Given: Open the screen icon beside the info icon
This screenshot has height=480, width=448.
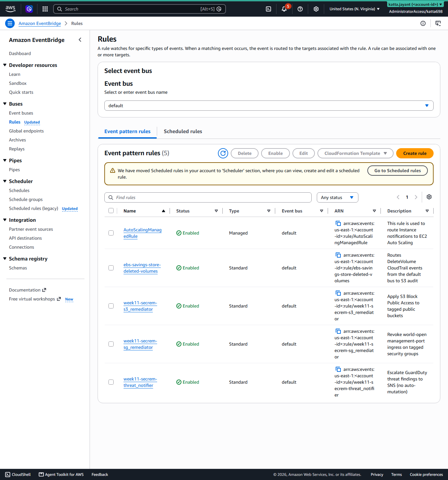Looking at the screenshot, I should 438,23.
